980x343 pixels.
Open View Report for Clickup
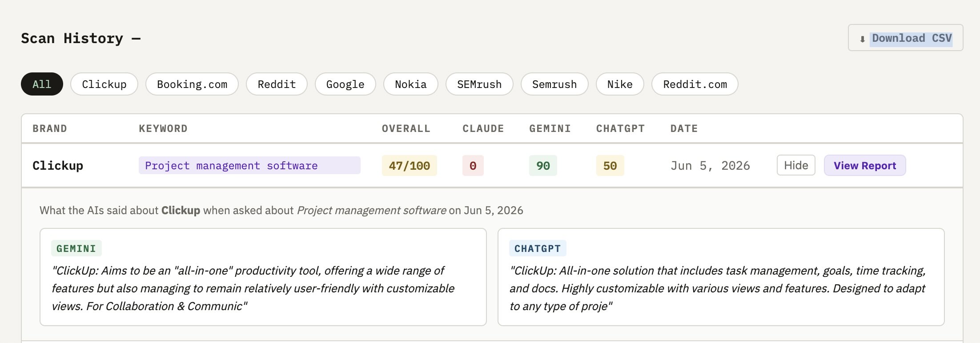click(865, 165)
